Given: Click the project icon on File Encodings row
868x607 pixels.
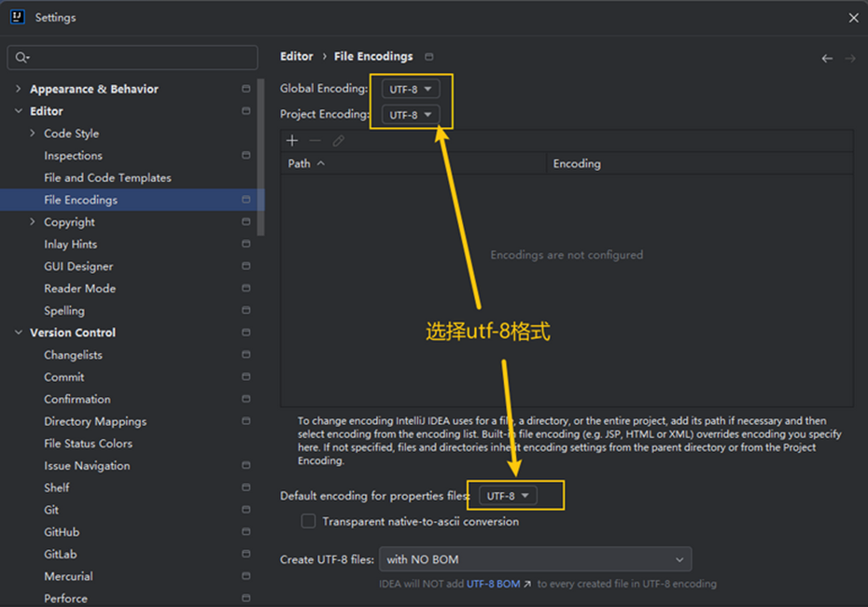Looking at the screenshot, I should click(245, 200).
